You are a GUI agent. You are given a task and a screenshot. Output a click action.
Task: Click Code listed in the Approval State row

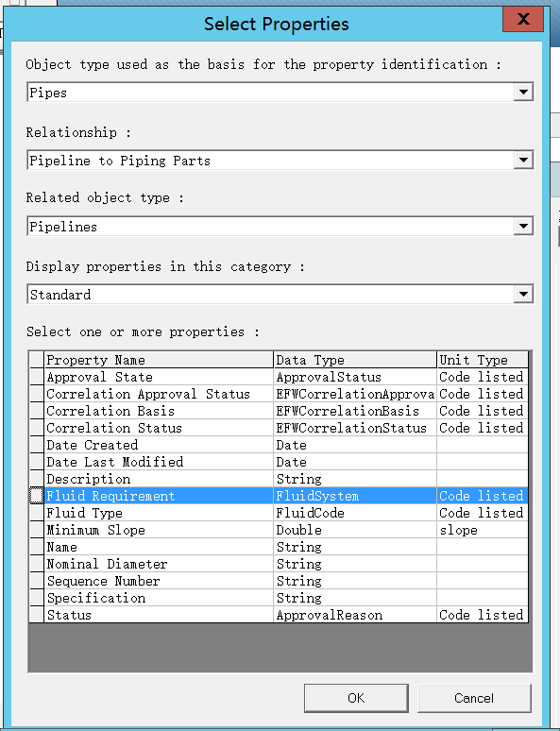pos(483,377)
